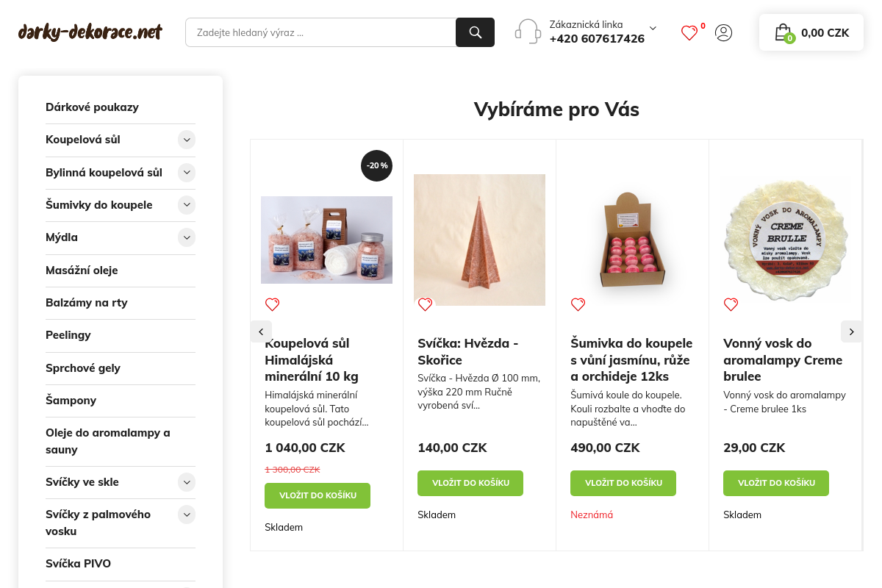
Task: Click the search magnifier button
Action: (x=475, y=32)
